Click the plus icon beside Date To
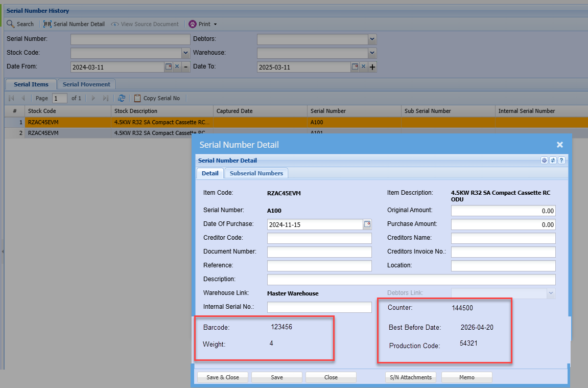The image size is (588, 388). click(x=372, y=67)
